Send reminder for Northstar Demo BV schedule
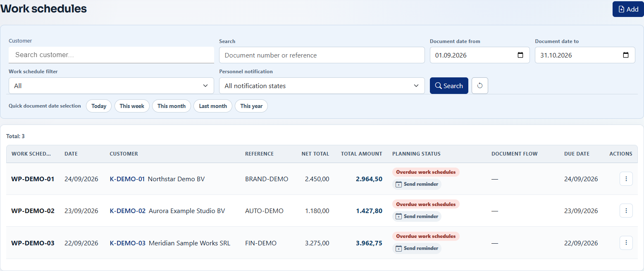Viewport: 644px width, 271px height. pos(417,184)
